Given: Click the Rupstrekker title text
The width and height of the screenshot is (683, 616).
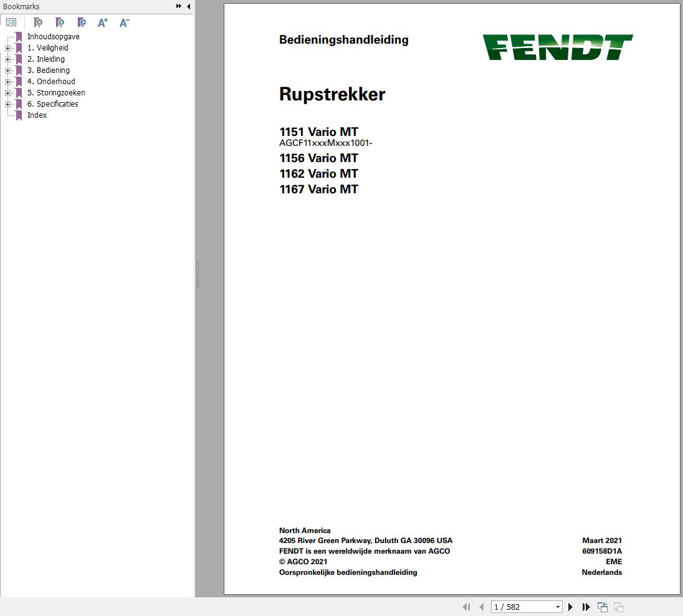Looking at the screenshot, I should pos(332,94).
